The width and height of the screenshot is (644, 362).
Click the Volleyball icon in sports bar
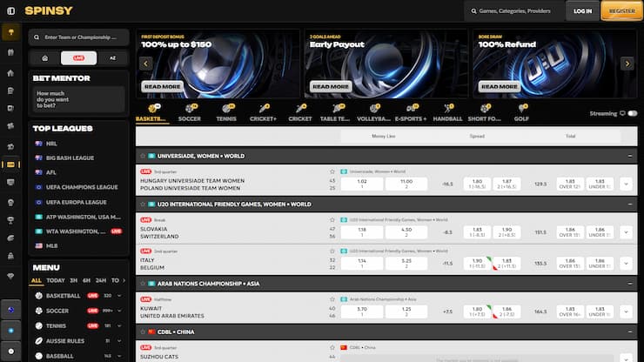coord(373,109)
